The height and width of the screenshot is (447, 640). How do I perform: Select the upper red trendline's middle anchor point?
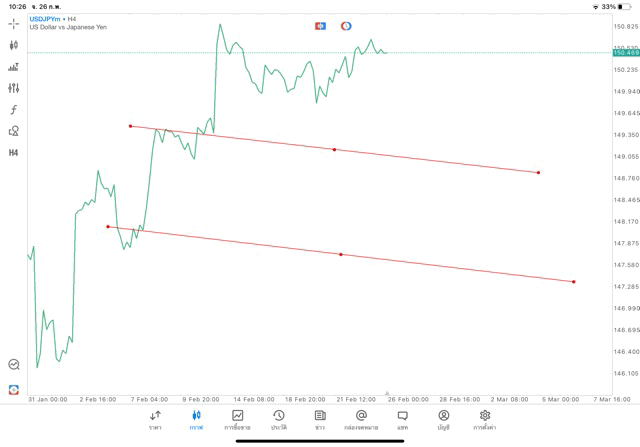pyautogui.click(x=334, y=149)
